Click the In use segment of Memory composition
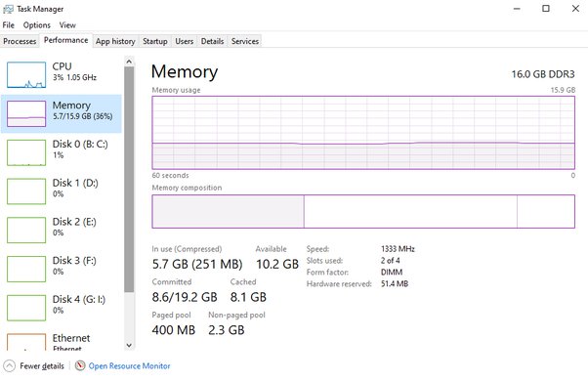 tap(228, 211)
